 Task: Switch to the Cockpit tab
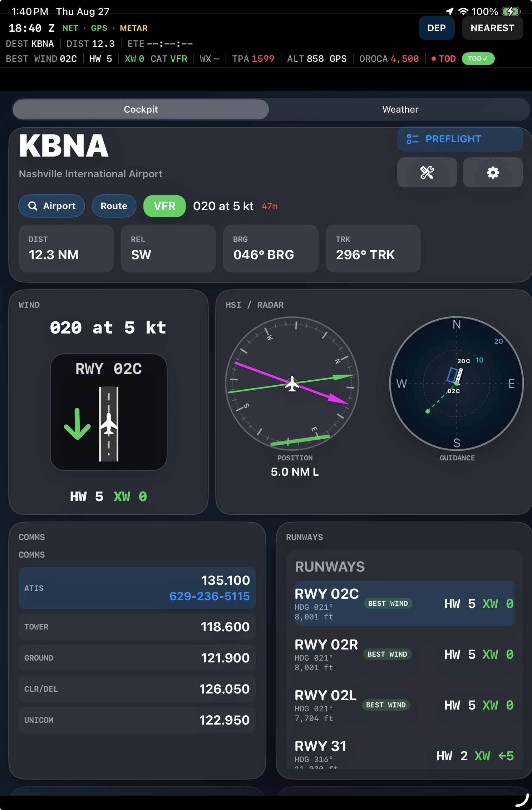(x=141, y=109)
